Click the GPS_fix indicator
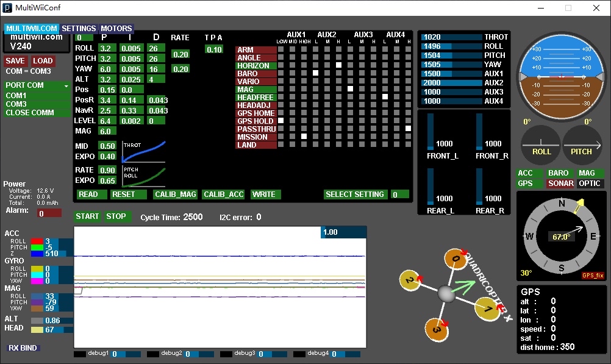 pyautogui.click(x=593, y=276)
